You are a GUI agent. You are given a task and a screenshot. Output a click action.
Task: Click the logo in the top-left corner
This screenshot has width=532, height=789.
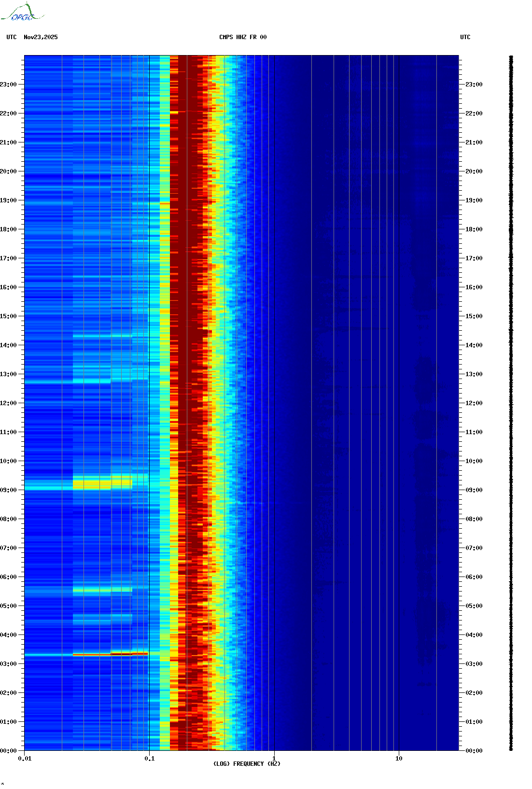click(22, 13)
